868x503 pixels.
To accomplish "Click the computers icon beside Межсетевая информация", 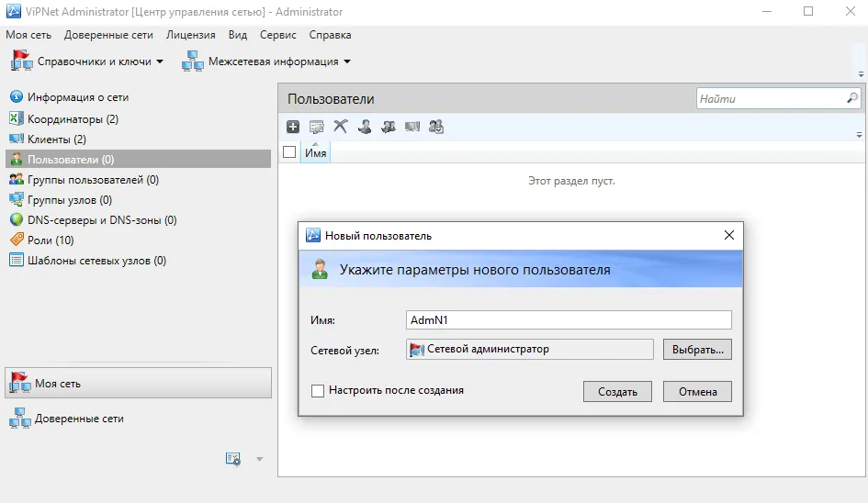I will 193,61.
